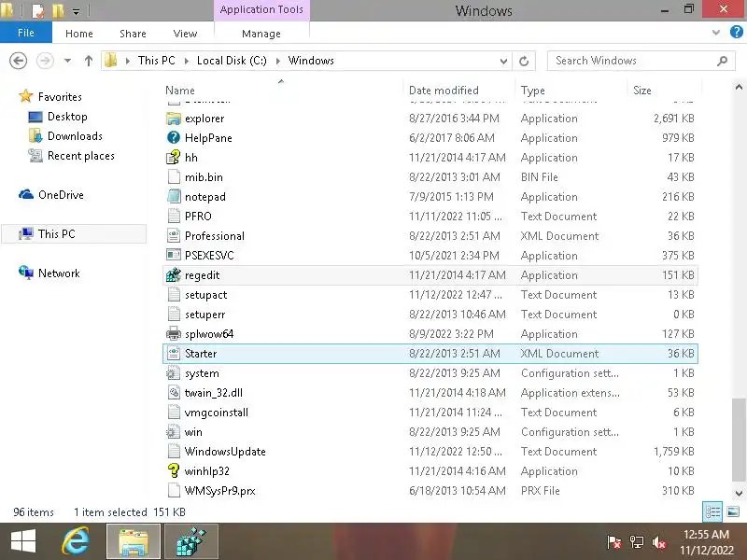Refresh the Windows folder view
The image size is (747, 560).
(524, 61)
